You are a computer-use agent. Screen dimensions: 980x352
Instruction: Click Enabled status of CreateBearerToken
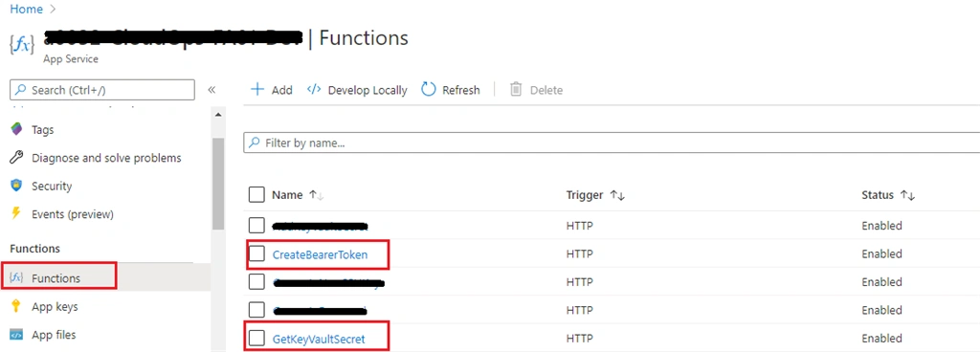click(x=881, y=254)
